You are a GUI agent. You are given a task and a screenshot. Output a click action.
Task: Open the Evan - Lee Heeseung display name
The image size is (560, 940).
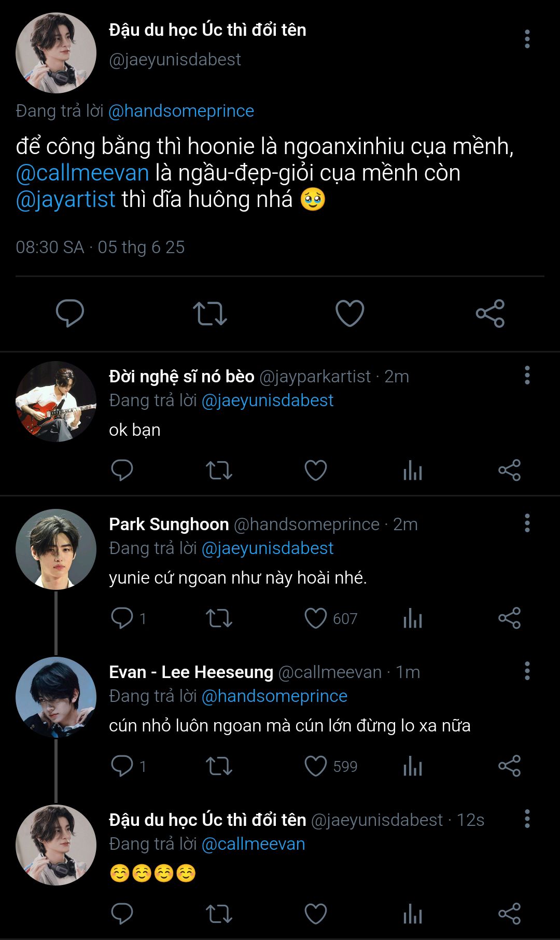(191, 672)
